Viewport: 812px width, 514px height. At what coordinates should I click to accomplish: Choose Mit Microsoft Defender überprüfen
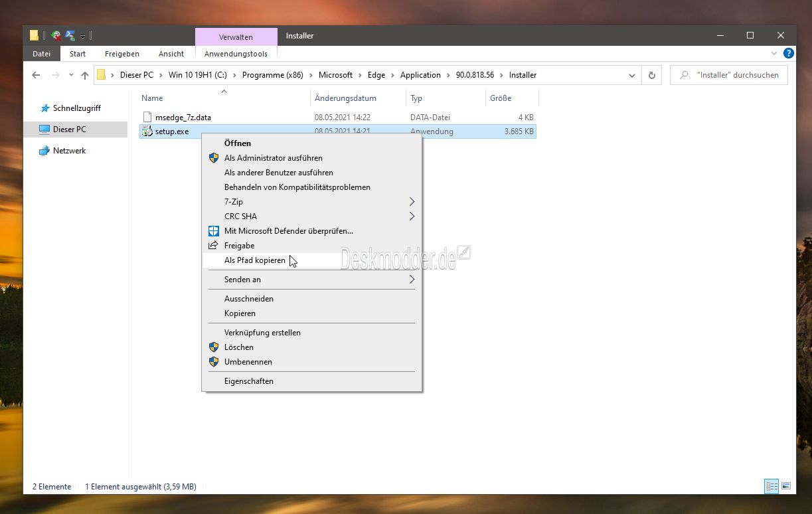click(311, 231)
